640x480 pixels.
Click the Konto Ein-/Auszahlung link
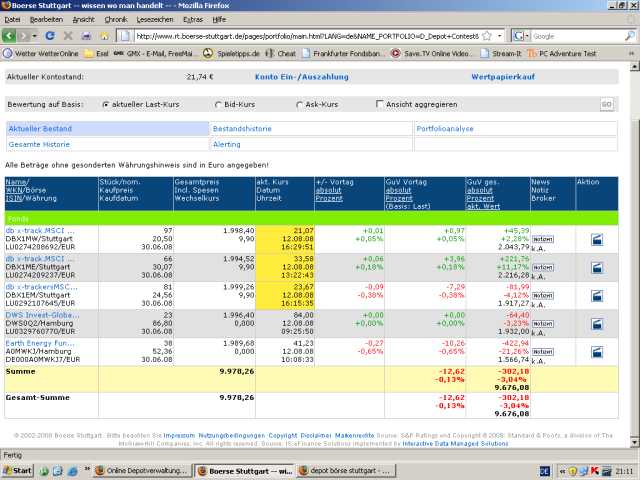301,76
